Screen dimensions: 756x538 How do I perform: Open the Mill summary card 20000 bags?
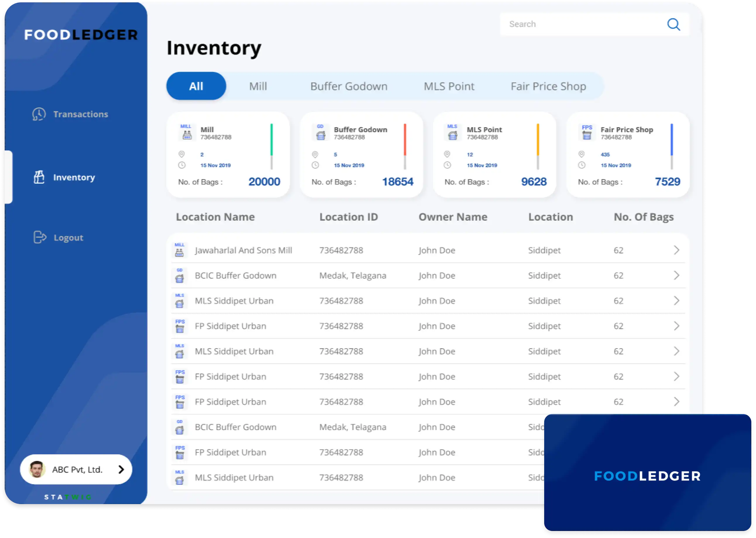[228, 155]
